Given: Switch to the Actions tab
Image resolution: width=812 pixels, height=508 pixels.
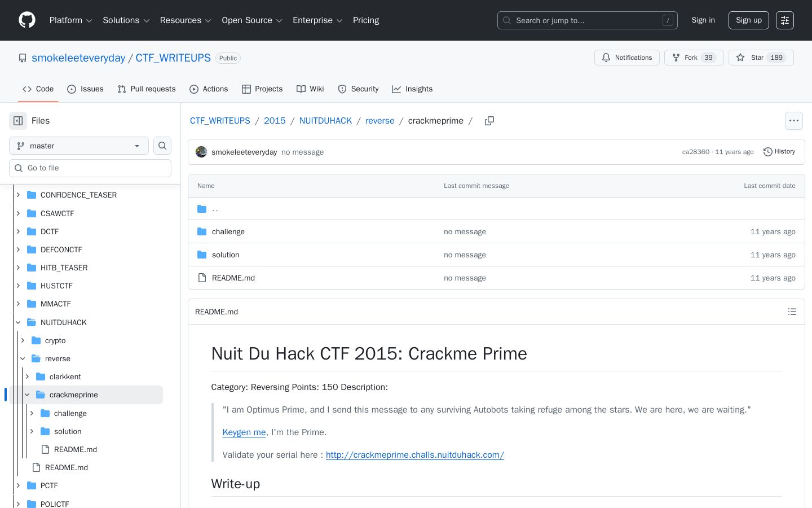Looking at the screenshot, I should 209,89.
